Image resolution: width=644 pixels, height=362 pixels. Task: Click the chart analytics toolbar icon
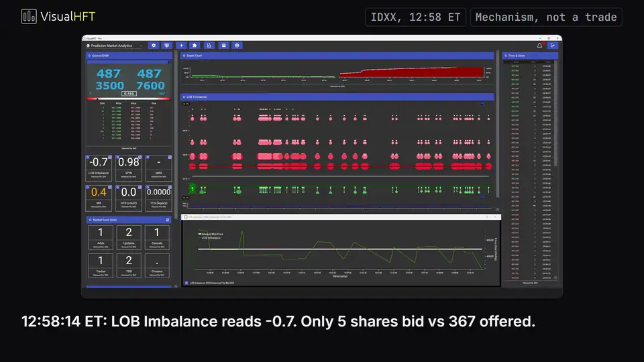click(x=209, y=46)
